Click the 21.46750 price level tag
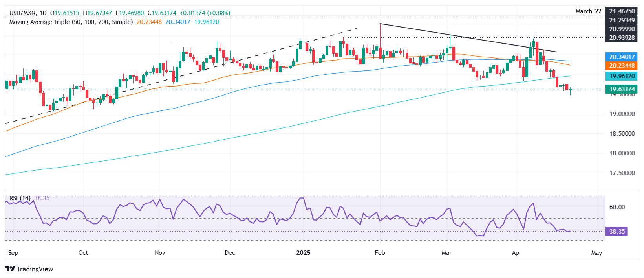 tap(621, 12)
